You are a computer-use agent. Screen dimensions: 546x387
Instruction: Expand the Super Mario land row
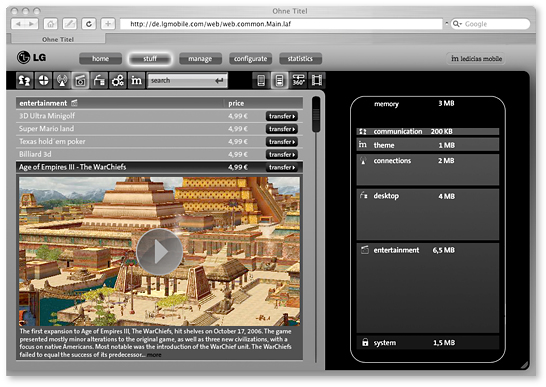tap(159, 129)
